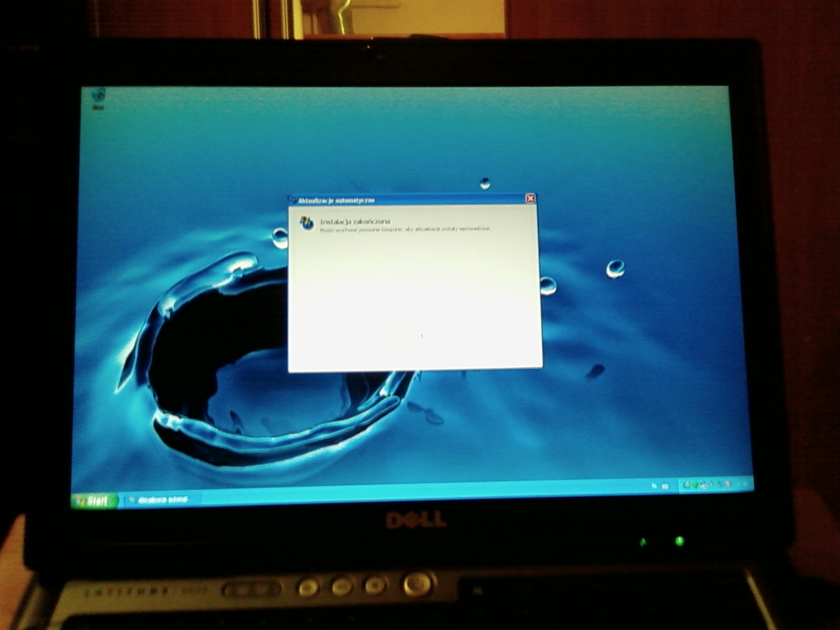Open the Recycle Bin desktop icon
The height and width of the screenshot is (630, 840).
pos(98,97)
